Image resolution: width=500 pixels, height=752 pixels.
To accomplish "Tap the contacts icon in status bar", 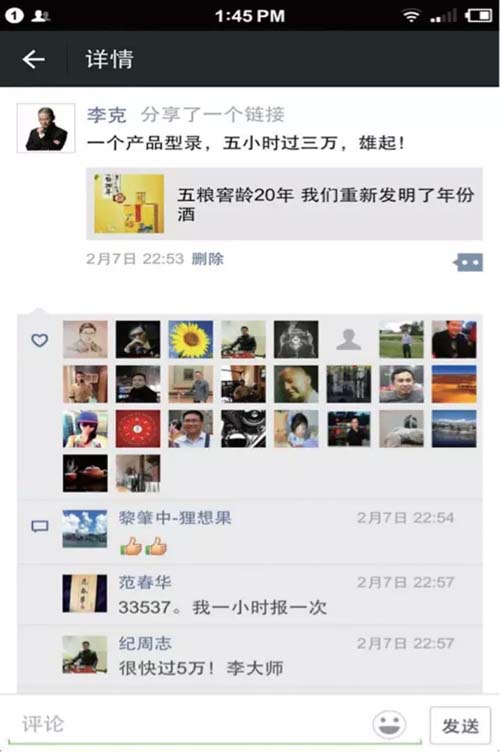I will (x=40, y=16).
